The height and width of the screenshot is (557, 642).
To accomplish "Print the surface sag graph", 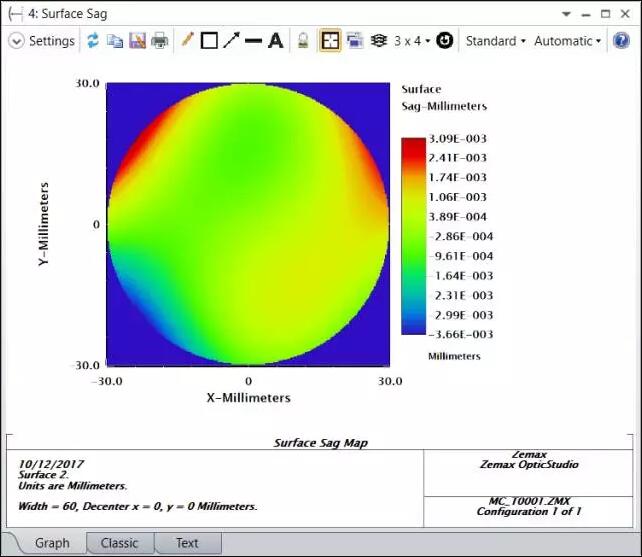I will (x=159, y=41).
